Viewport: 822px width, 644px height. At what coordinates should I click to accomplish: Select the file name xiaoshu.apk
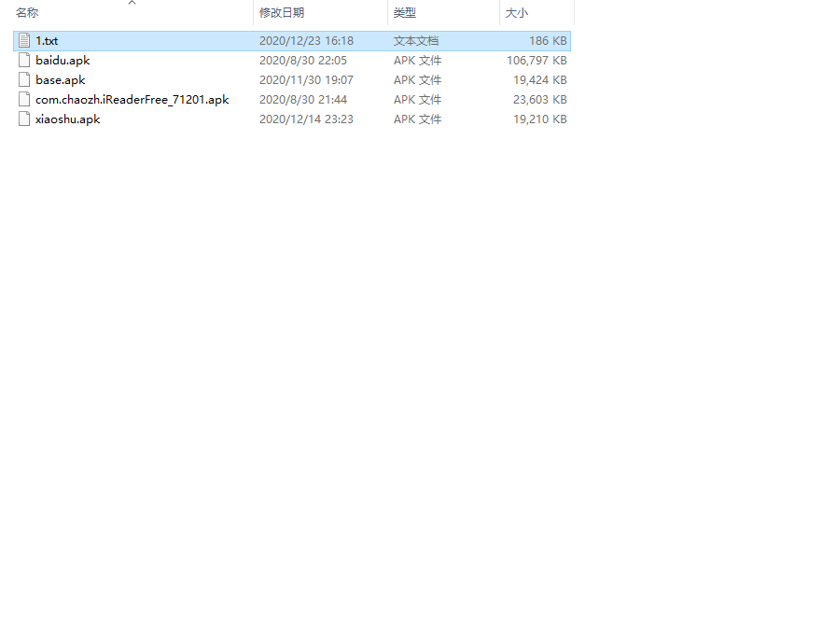click(x=67, y=119)
